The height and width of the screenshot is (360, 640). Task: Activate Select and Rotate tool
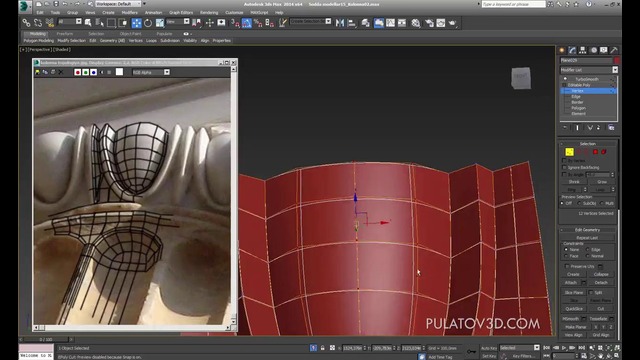148,23
